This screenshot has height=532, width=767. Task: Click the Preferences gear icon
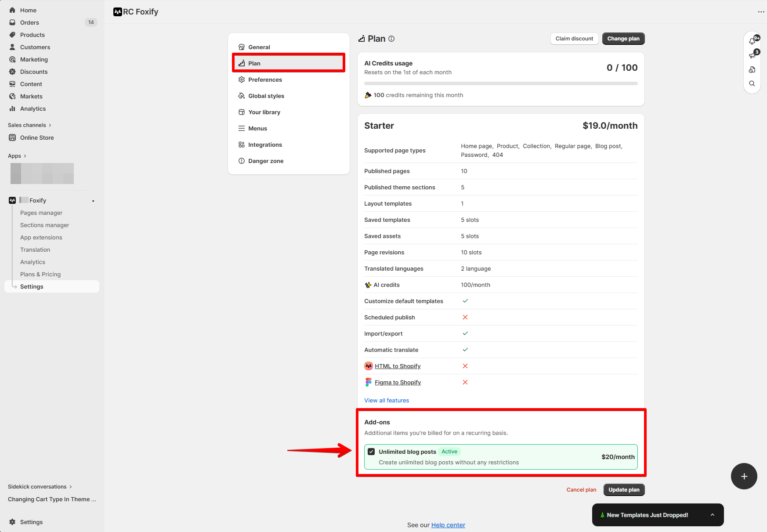point(241,80)
